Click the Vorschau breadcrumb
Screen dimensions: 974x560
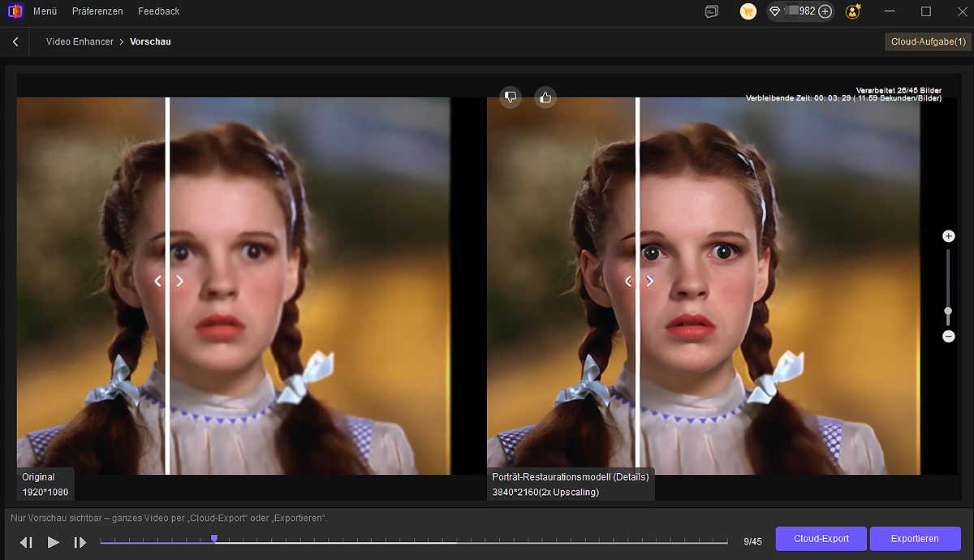[x=150, y=41]
